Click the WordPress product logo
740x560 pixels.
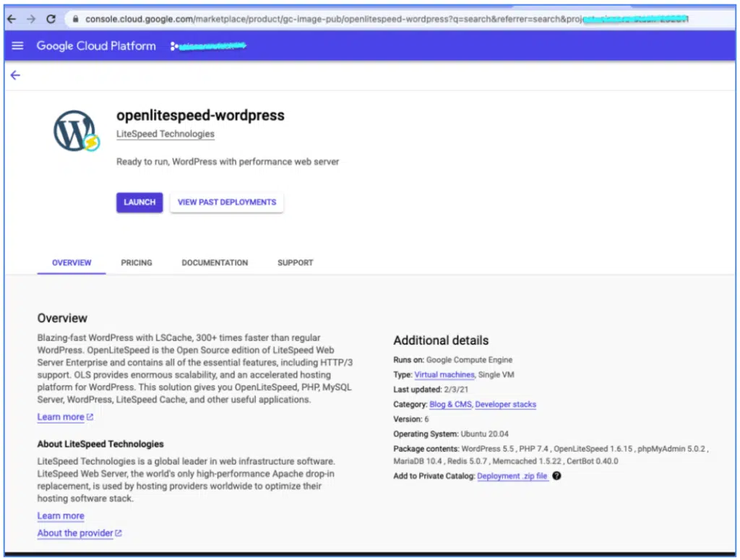click(x=75, y=132)
